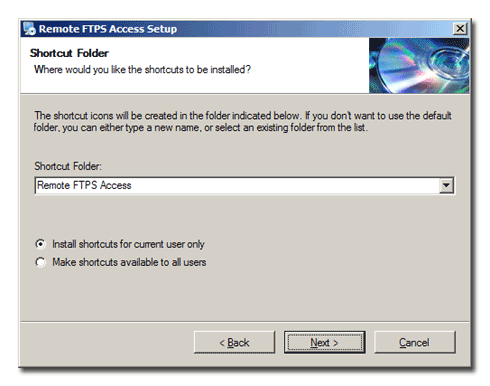Click the shortcut icons description paragraph
The height and width of the screenshot is (386, 490).
[242, 121]
